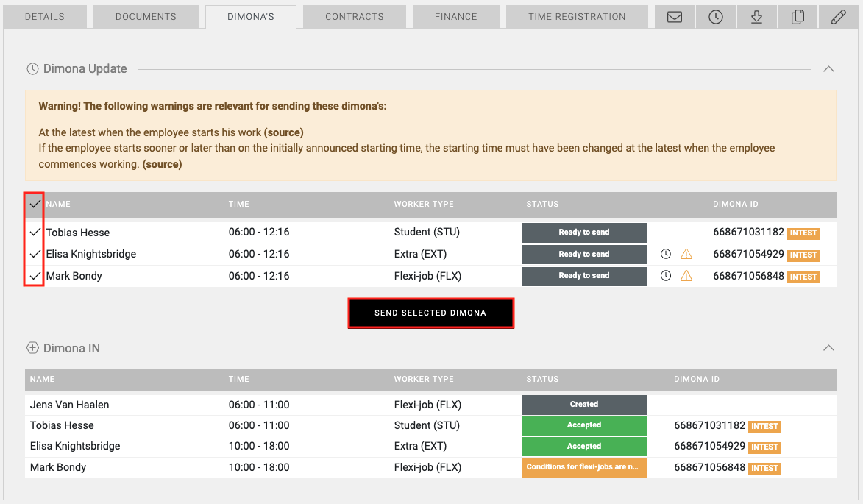Click Jens Van Haalen row in Dimona IN

click(x=70, y=405)
